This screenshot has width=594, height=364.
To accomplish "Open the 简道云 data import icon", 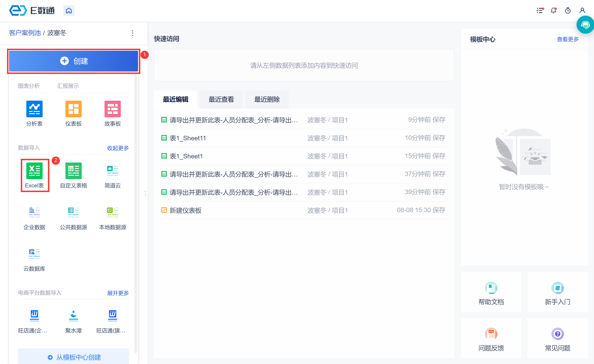I will tap(112, 171).
